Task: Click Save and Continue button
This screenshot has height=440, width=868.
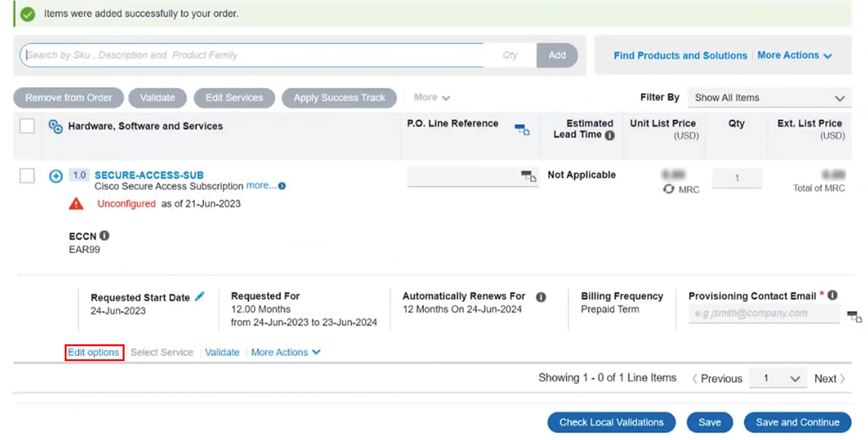Action: (797, 422)
